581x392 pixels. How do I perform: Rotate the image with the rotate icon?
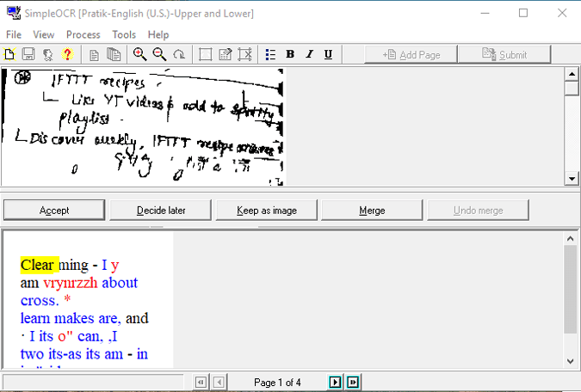pyautogui.click(x=179, y=54)
